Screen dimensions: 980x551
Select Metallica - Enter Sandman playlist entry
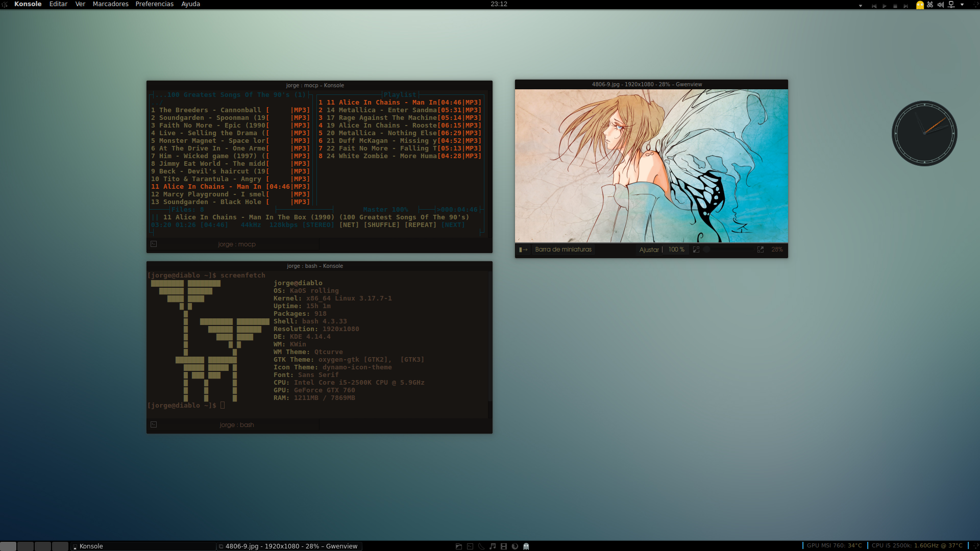coord(400,110)
